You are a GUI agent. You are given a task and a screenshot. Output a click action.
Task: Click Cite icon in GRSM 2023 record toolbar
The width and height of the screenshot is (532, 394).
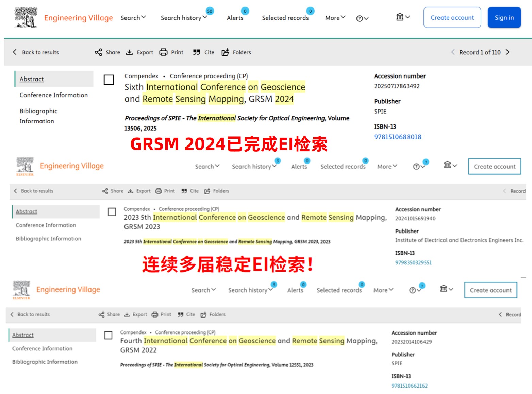tap(184, 191)
